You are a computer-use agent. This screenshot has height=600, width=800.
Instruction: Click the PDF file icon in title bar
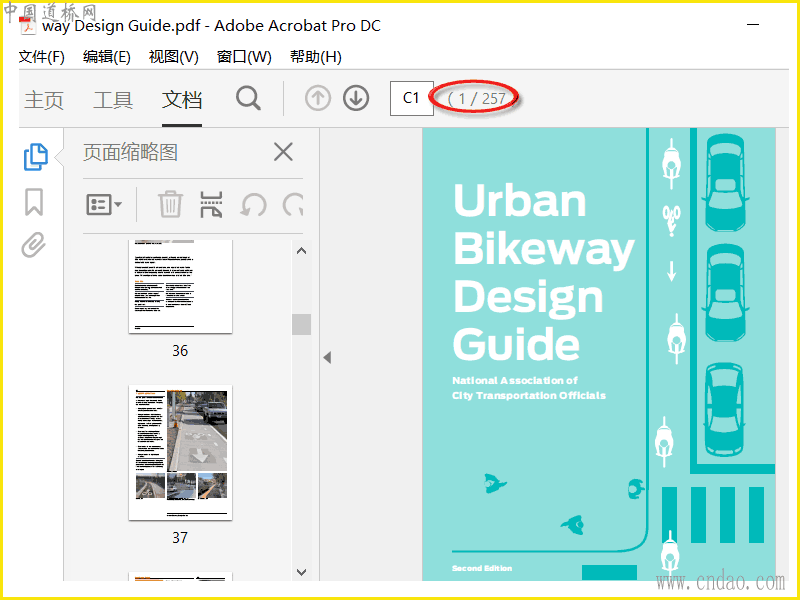[x=27, y=25]
